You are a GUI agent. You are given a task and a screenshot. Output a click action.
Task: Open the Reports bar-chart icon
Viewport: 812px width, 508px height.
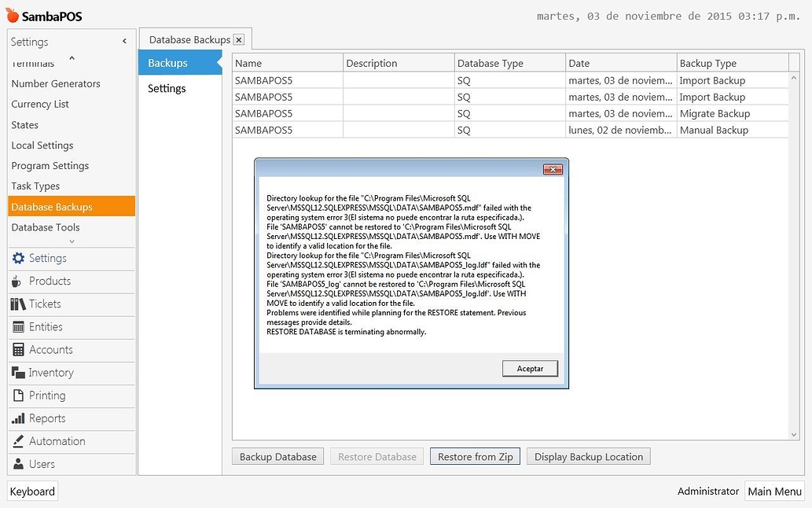click(17, 418)
